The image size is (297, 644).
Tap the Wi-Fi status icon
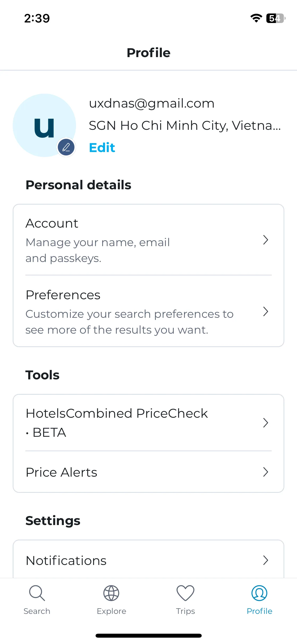pyautogui.click(x=256, y=18)
